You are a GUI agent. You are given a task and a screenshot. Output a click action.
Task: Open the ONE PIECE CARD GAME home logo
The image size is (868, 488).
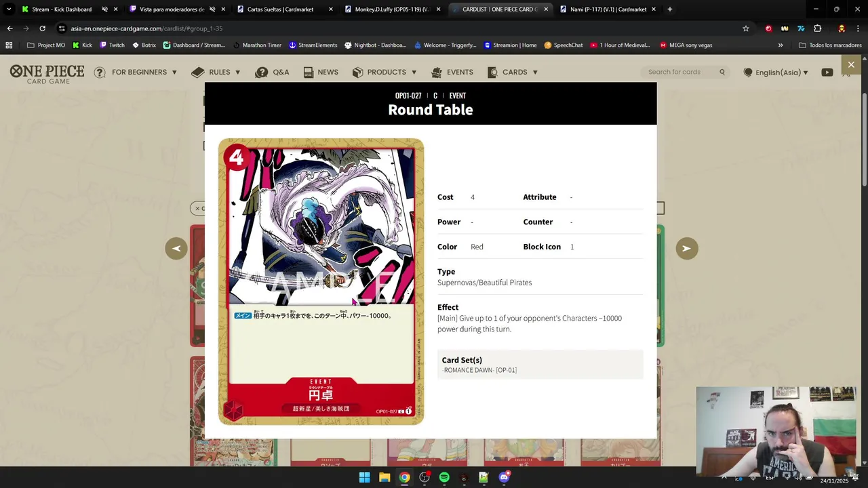pos(47,74)
